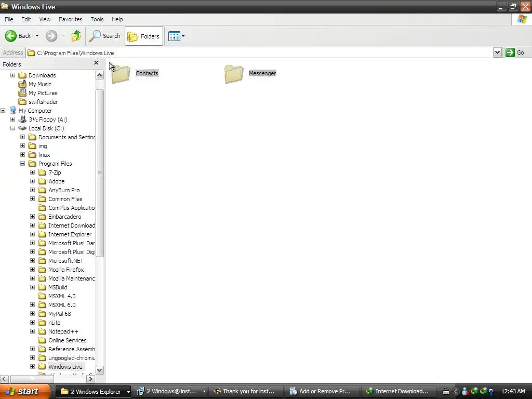532x399 pixels.
Task: Select My Music in folder tree
Action: coord(39,84)
